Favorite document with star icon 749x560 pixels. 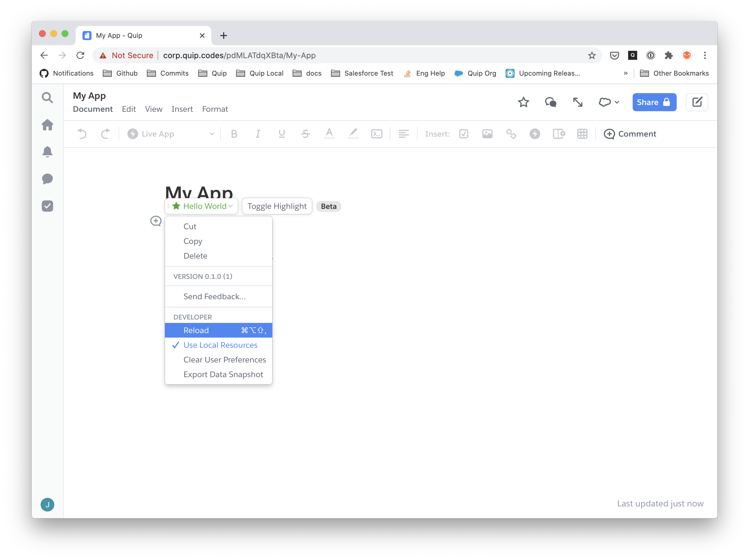(524, 102)
